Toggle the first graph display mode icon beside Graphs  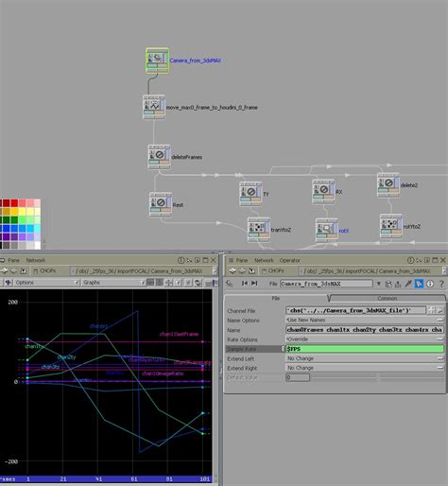[150, 283]
